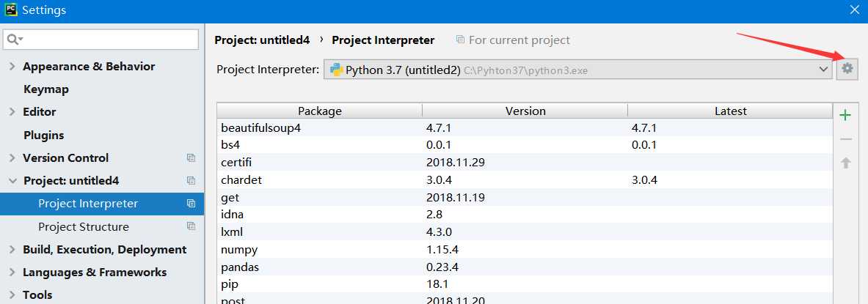Click copy icon next to For current project

point(460,40)
